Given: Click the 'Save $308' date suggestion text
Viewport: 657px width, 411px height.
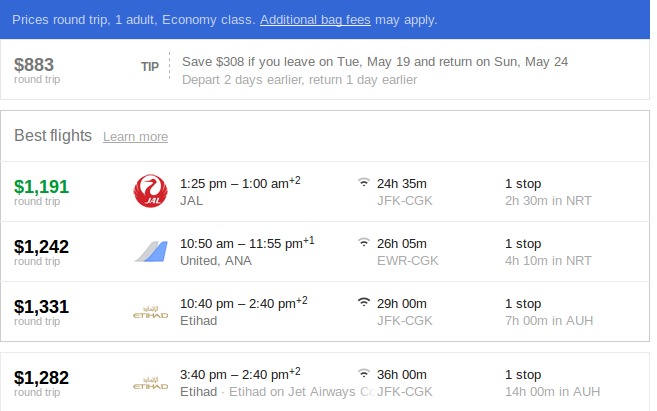Looking at the screenshot, I should (375, 62).
